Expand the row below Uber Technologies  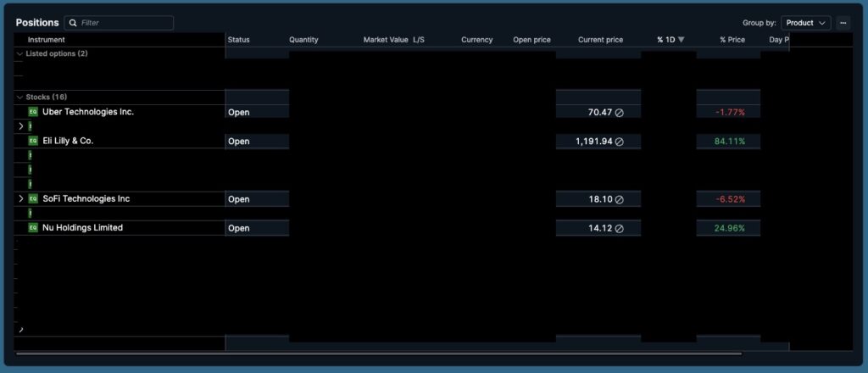coord(21,126)
